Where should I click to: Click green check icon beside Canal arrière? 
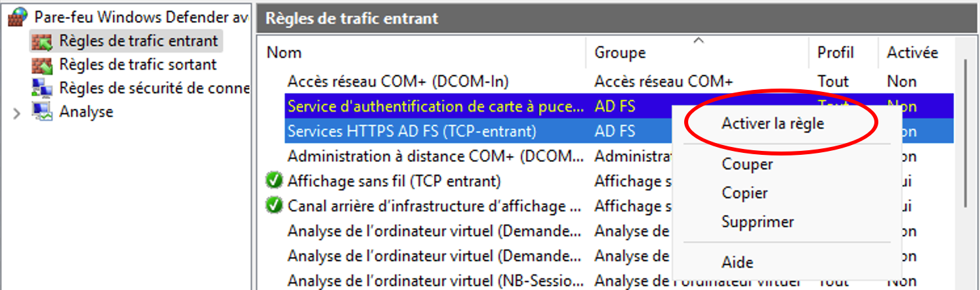click(275, 206)
